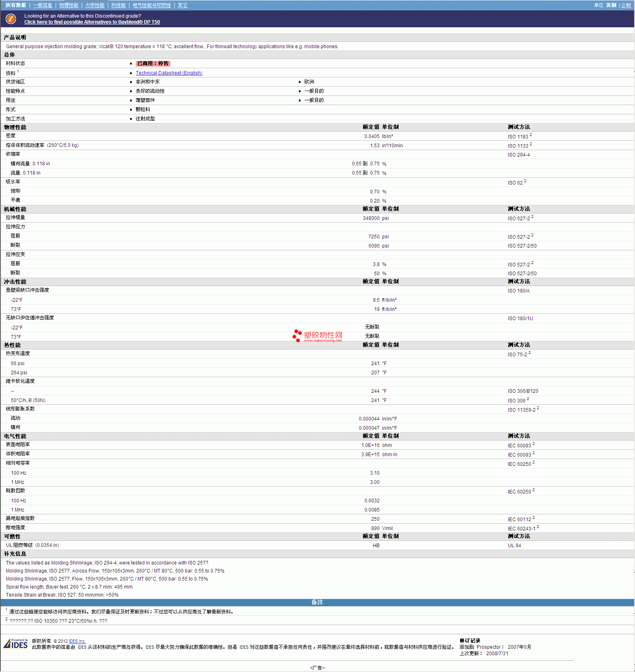The image size is (635, 672).
Task: Click the ISO 180/1U test method
Action: (520, 319)
